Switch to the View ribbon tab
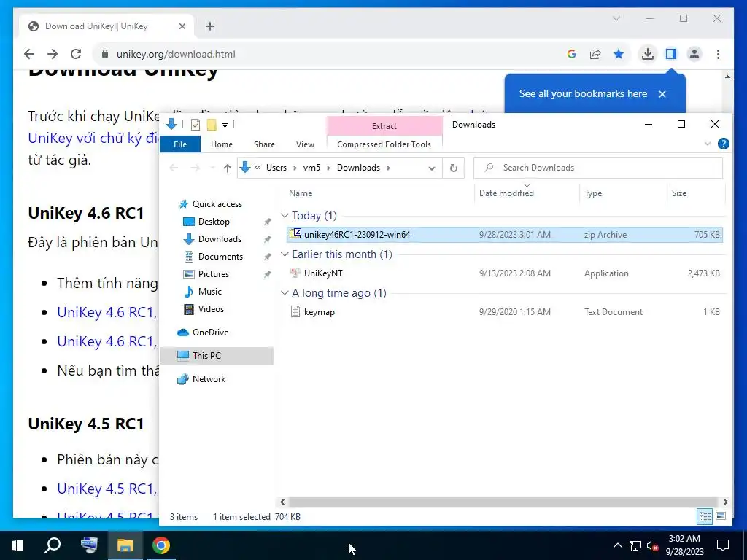The image size is (747, 560). pos(305,144)
